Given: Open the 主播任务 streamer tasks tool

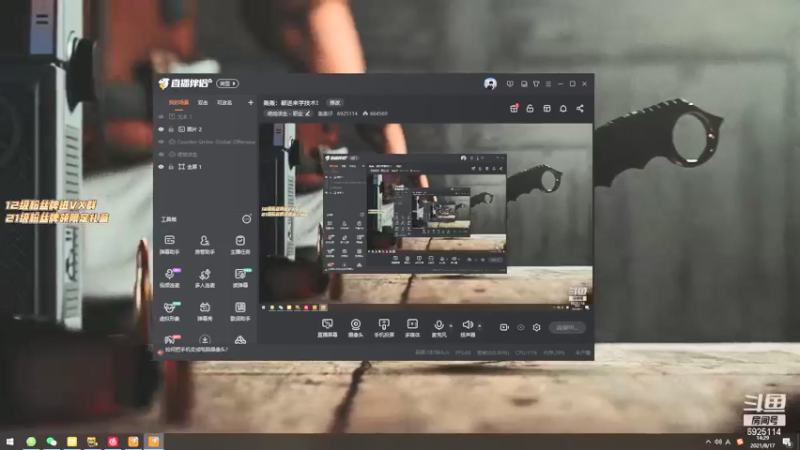Looking at the screenshot, I should click(240, 244).
